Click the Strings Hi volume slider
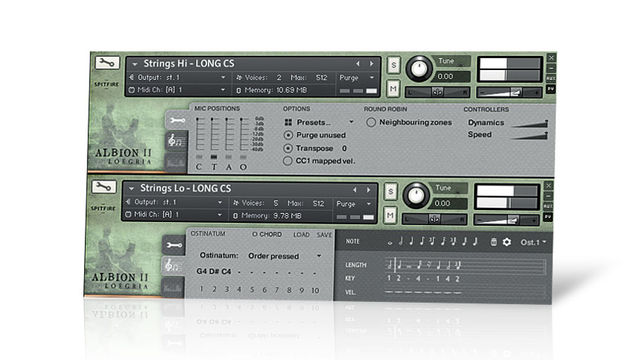640x360 pixels. [x=509, y=93]
